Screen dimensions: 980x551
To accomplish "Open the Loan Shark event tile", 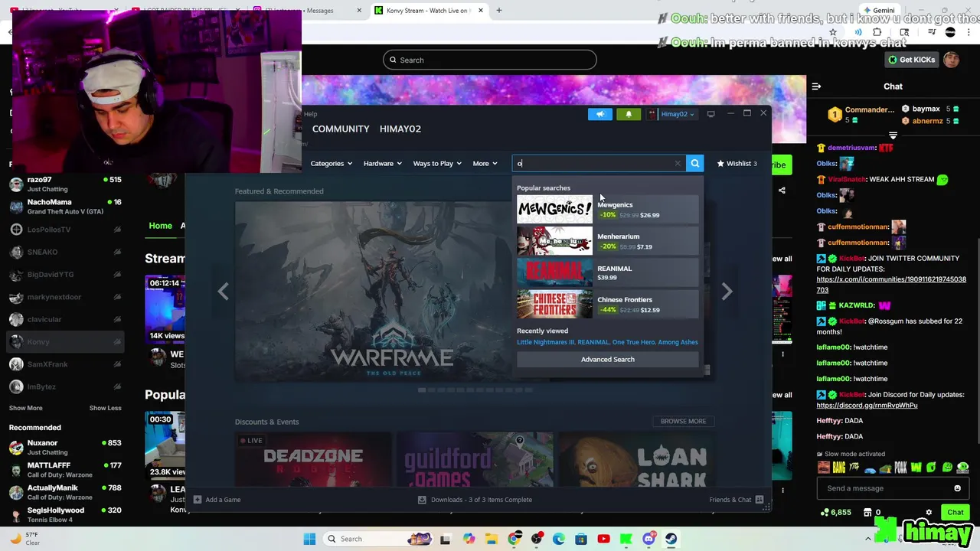I will 637,459.
